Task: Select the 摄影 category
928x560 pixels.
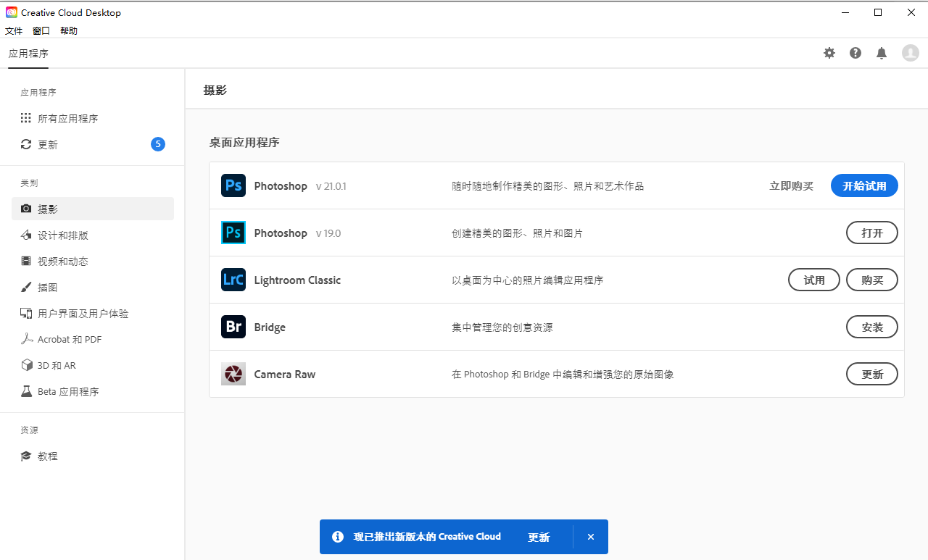Action: (93, 209)
